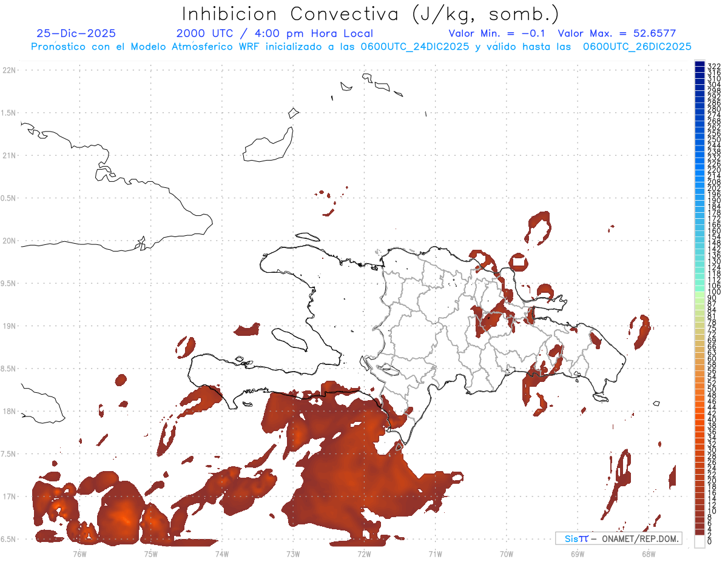Click the "9.5N" latitude label

(9, 284)
